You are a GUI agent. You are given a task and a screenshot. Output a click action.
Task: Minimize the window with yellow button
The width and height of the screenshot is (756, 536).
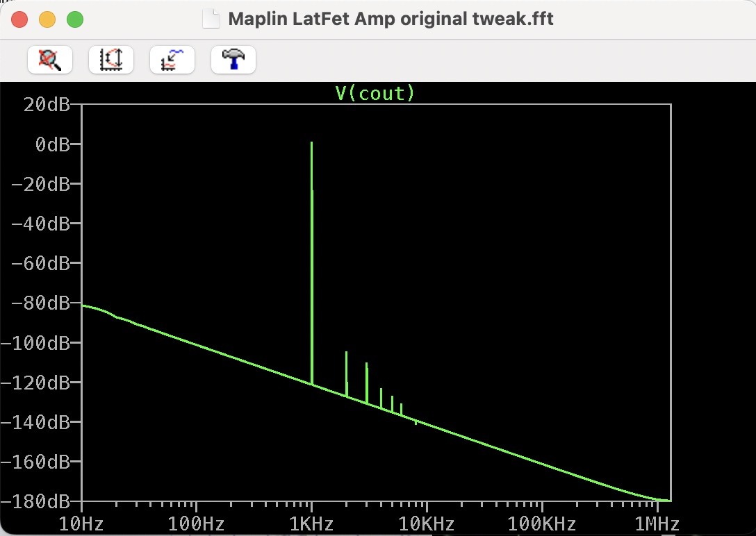(x=47, y=19)
